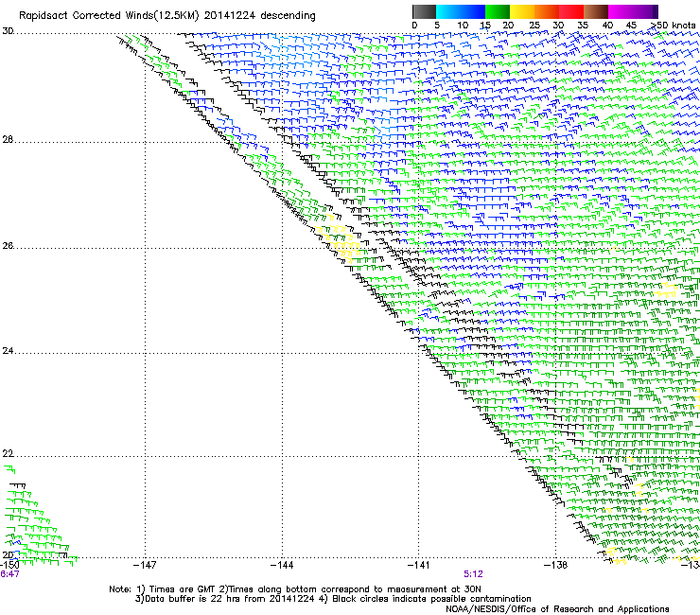Select the yellow 20-25 knots legend swatch
The image size is (700, 615).
pyautogui.click(x=522, y=11)
